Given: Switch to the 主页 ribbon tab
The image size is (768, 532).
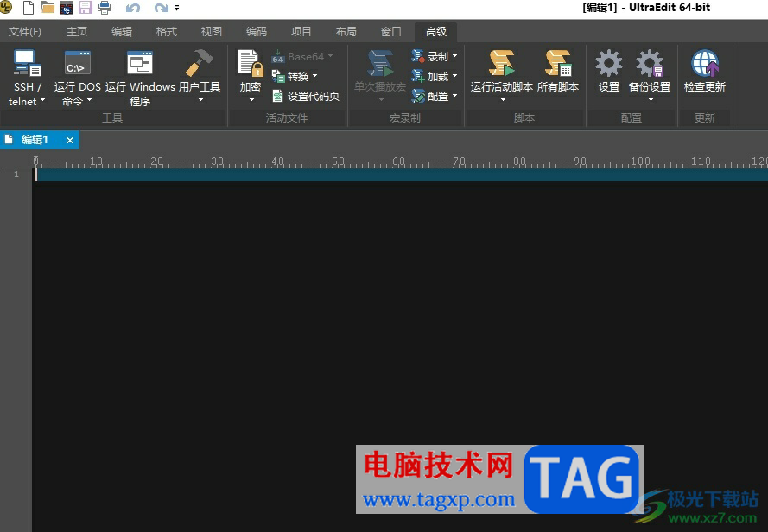Looking at the screenshot, I should pyautogui.click(x=77, y=32).
